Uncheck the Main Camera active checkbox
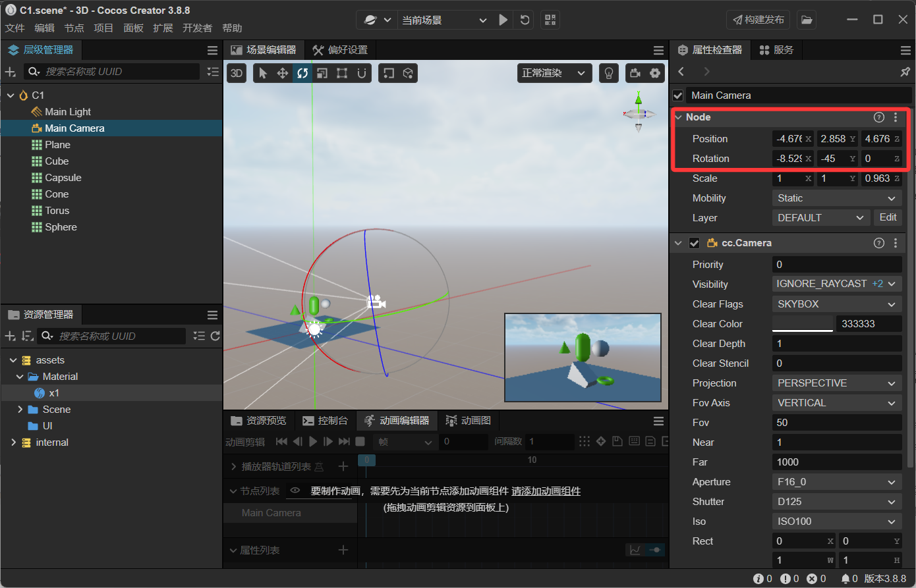The width and height of the screenshot is (916, 588). 677,95
